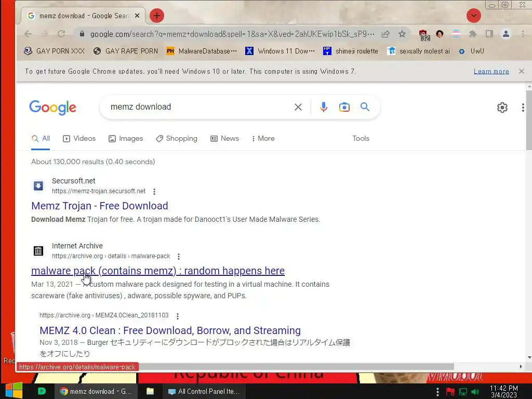The height and width of the screenshot is (399, 532).
Task: Select the memz download browser tab
Action: coord(84,16)
